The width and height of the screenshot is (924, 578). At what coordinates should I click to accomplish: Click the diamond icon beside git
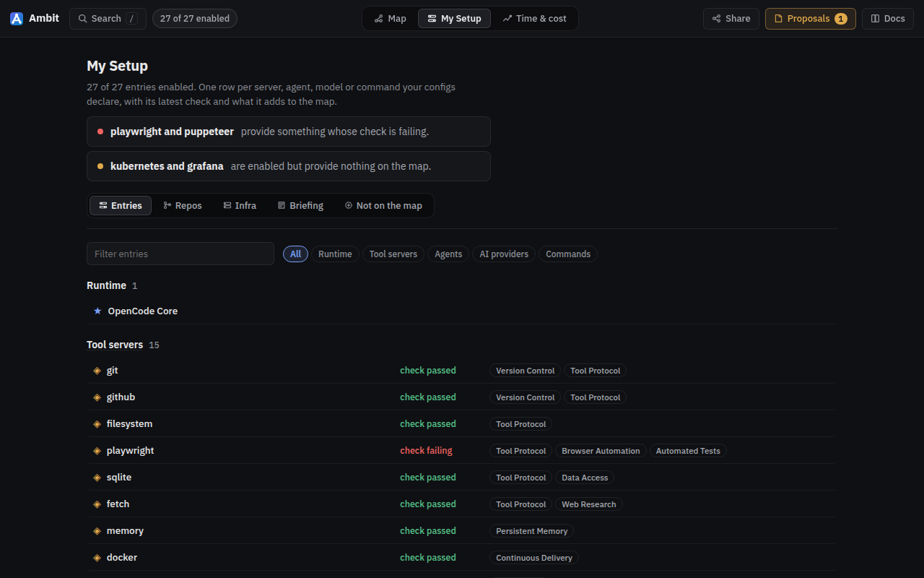(97, 371)
